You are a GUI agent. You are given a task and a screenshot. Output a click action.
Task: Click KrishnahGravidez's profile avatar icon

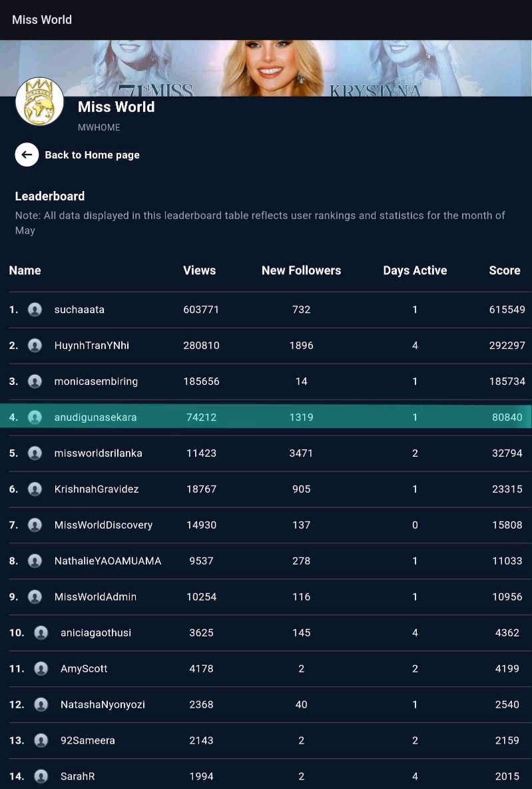click(x=35, y=489)
